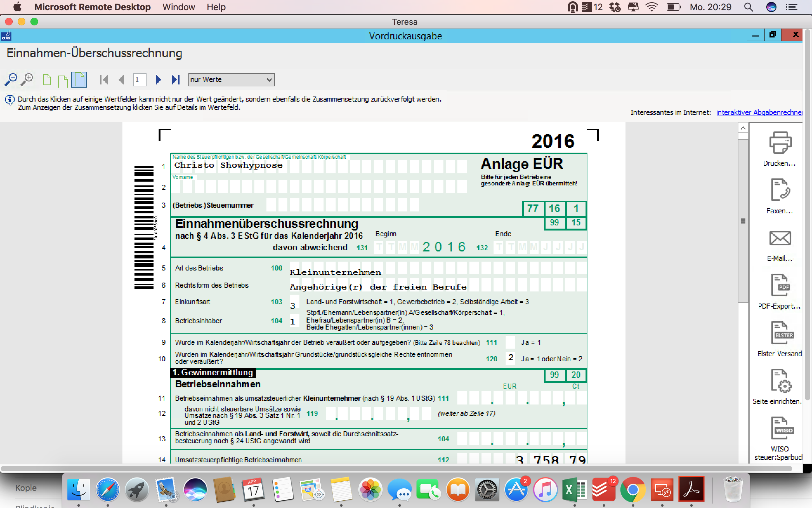The image size is (812, 508).
Task: Click the Siri icon in the menu bar
Action: [771, 7]
